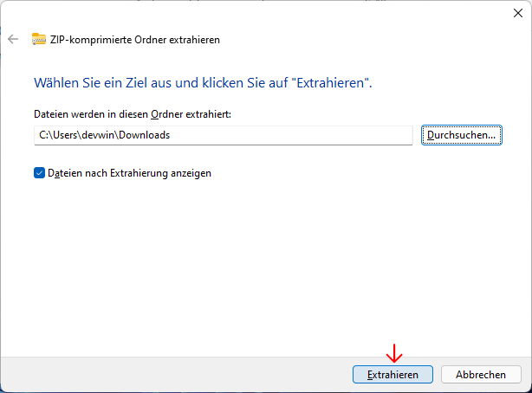Screen dimensions: 532x393
Task: Open folder browser via 'Durchsuchen...' button
Action: 462,135
